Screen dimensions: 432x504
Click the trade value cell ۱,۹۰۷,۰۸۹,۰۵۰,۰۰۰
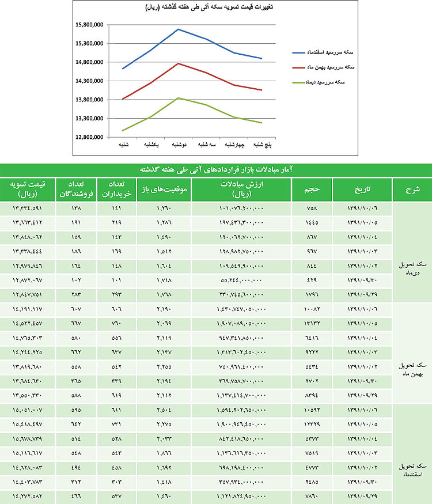click(x=241, y=323)
